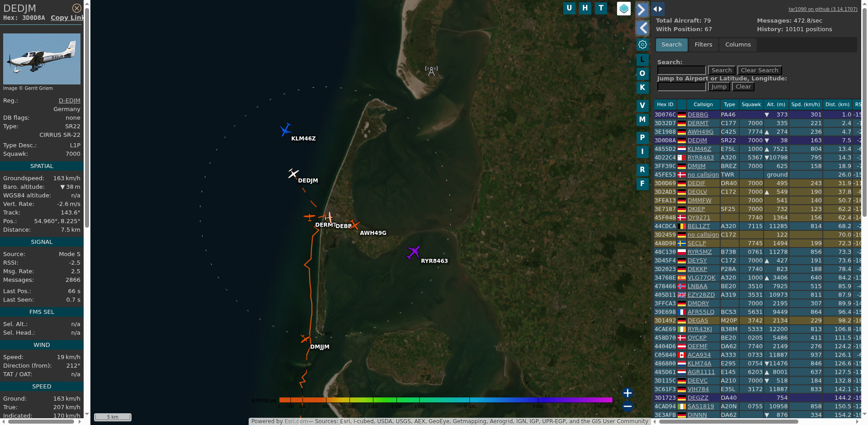Sort table by Alt. (m) column
868x425 pixels.
tap(776, 104)
